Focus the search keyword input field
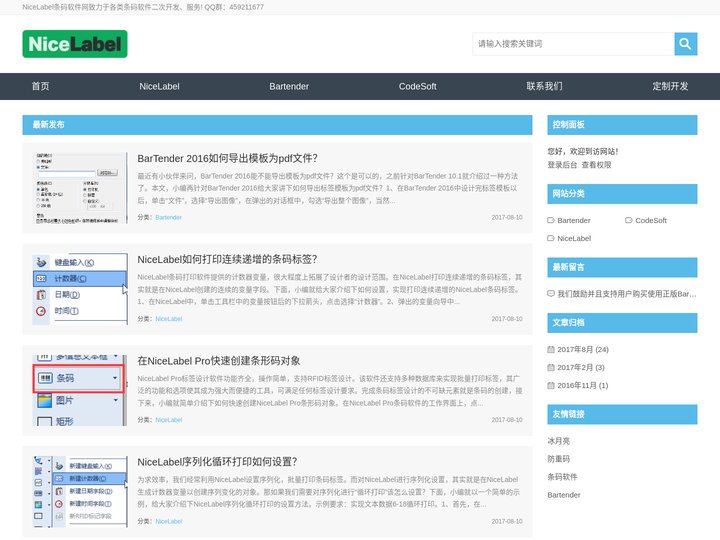Viewport: 720px width, 540px height. (x=573, y=44)
